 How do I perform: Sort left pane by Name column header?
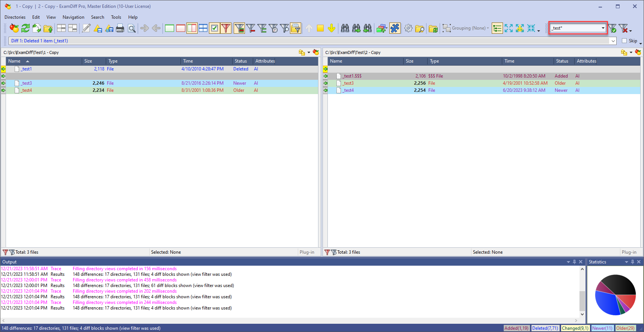[44, 61]
